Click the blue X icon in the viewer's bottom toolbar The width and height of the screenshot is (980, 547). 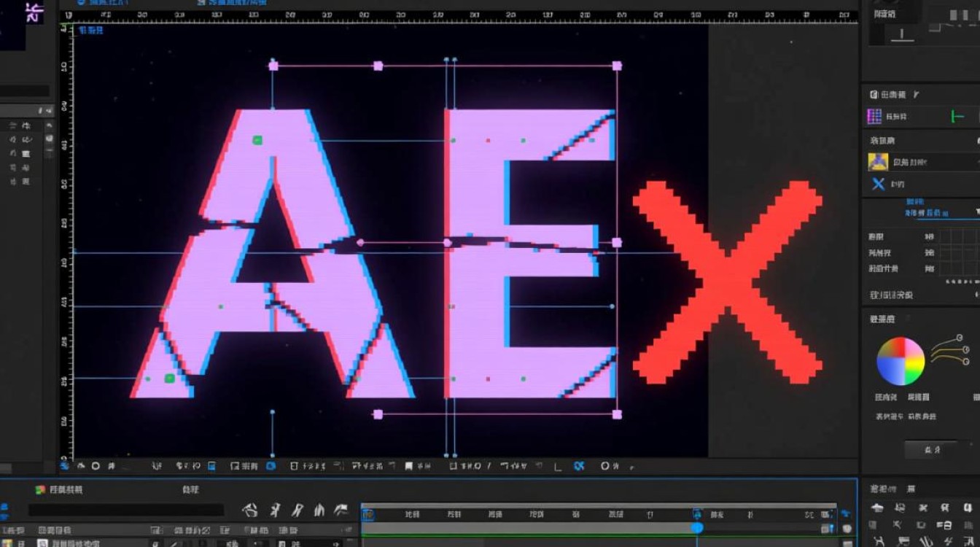tap(580, 466)
